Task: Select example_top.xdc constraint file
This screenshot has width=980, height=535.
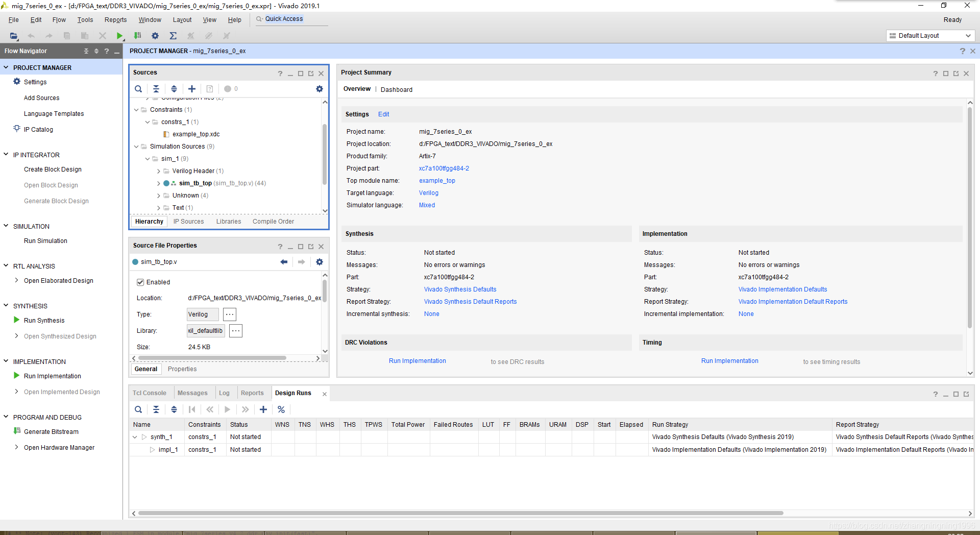Action: (x=196, y=134)
